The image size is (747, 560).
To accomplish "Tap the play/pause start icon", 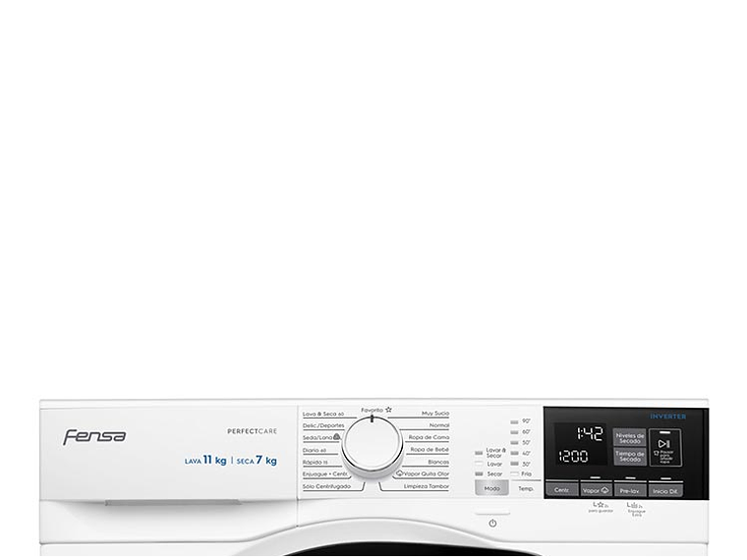I will tap(664, 444).
